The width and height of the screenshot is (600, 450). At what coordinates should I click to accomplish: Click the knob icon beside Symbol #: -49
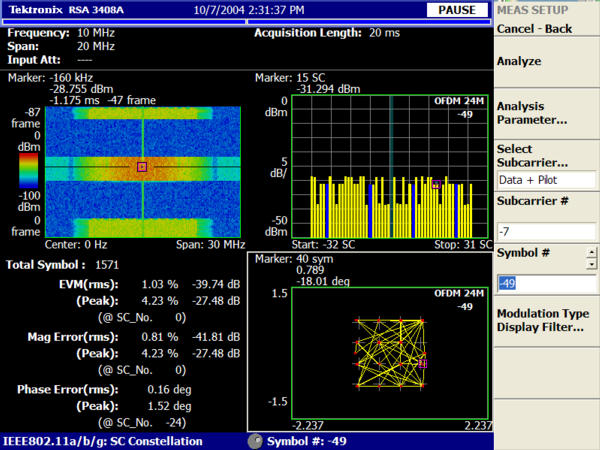point(255,441)
